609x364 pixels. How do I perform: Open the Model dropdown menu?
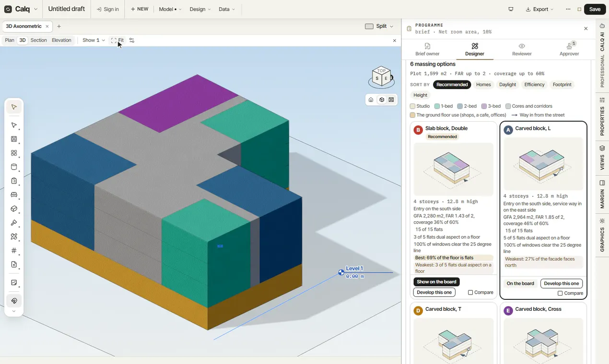point(170,9)
